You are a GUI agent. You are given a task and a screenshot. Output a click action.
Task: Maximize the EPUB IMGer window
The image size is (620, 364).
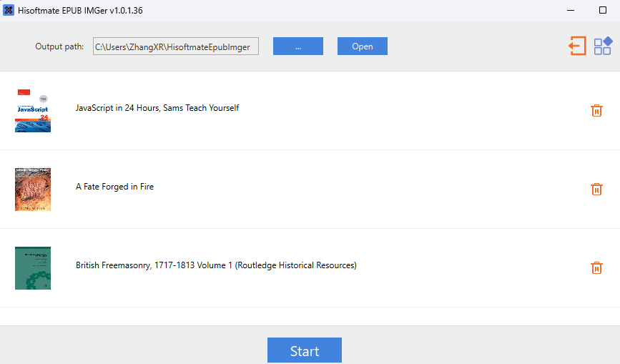coord(603,10)
